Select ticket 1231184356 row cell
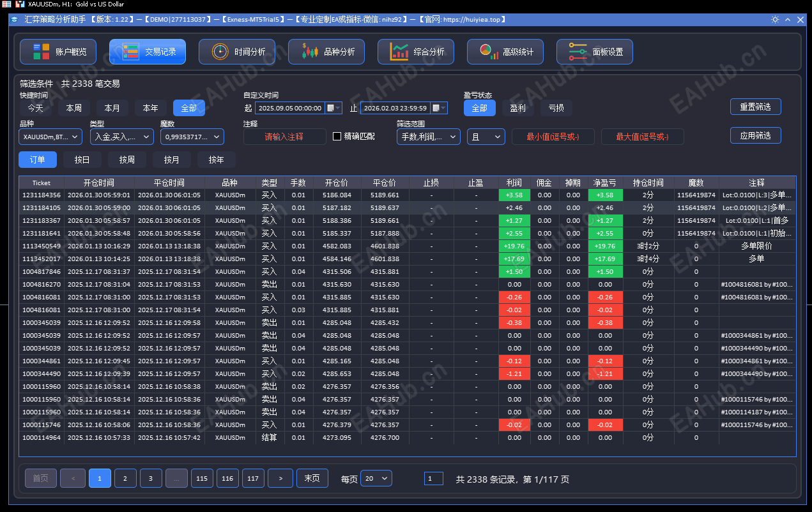The height and width of the screenshot is (512, 812). (x=42, y=195)
